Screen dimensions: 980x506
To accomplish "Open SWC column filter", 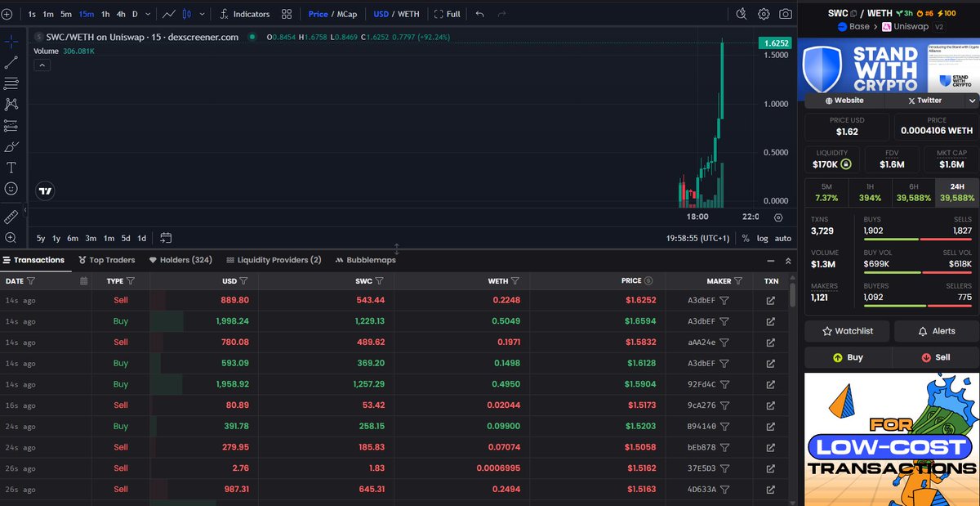I will coord(380,280).
